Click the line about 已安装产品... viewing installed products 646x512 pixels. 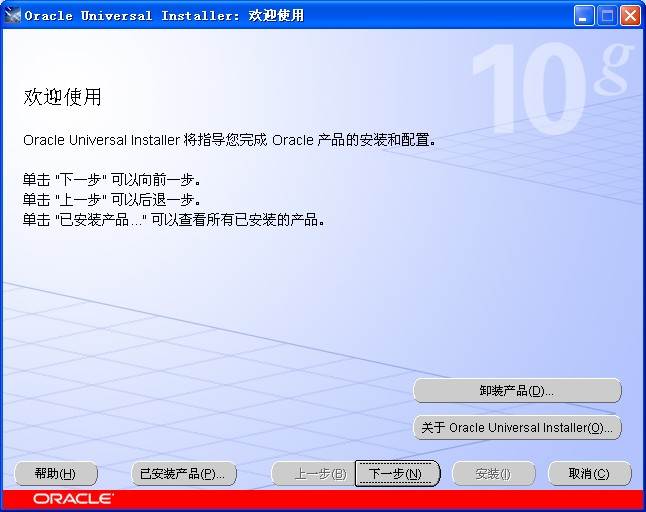(174, 220)
